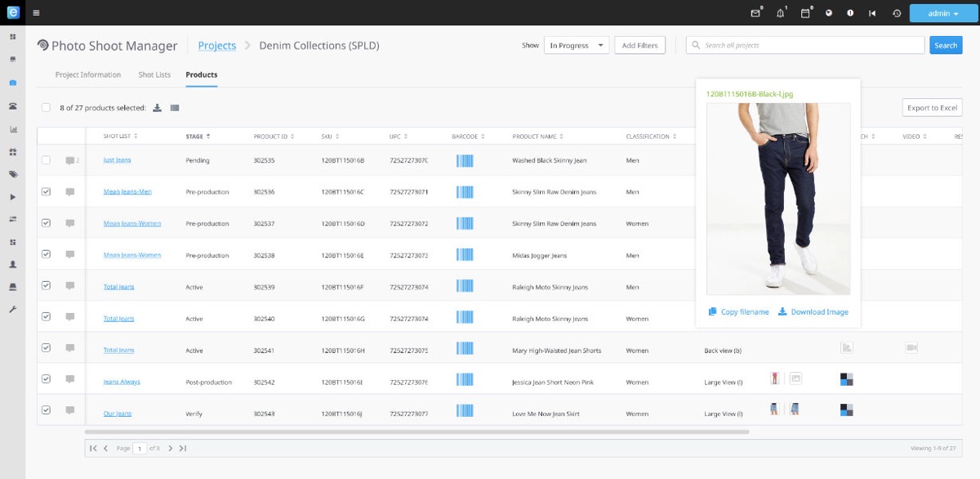
Task: Click the Add Filters button
Action: [639, 45]
